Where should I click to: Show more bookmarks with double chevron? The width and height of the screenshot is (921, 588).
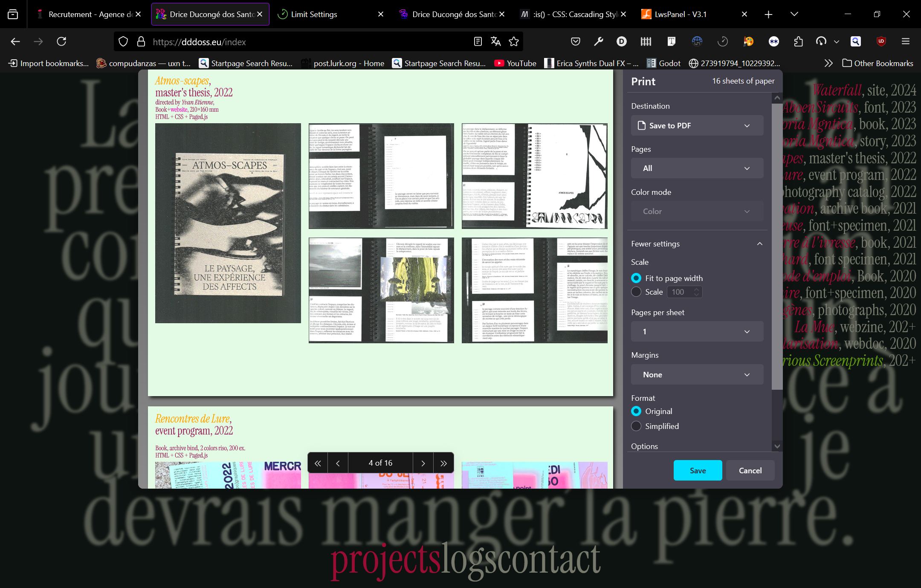point(828,63)
